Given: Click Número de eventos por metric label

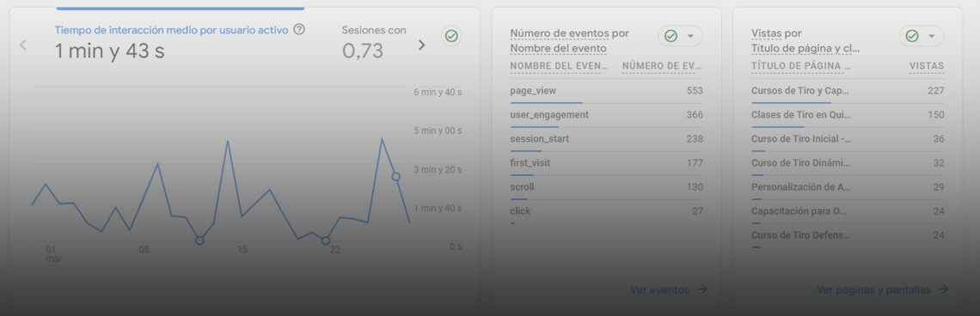Looking at the screenshot, I should (569, 33).
